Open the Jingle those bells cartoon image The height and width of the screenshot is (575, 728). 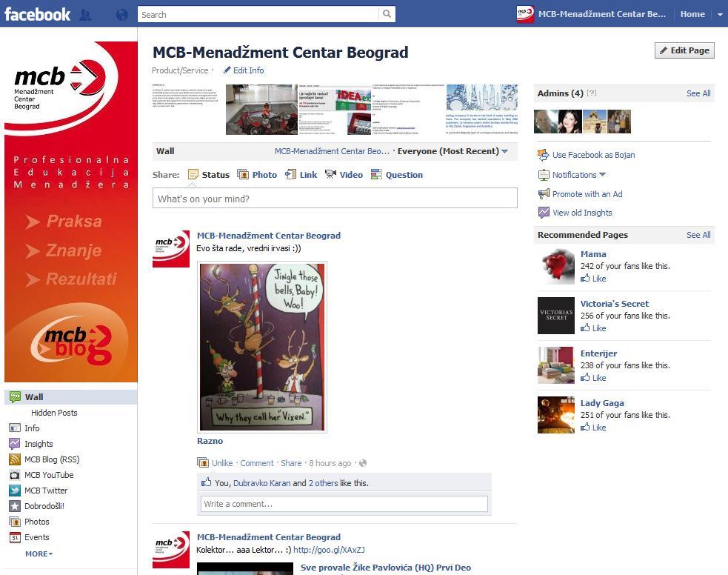point(262,347)
